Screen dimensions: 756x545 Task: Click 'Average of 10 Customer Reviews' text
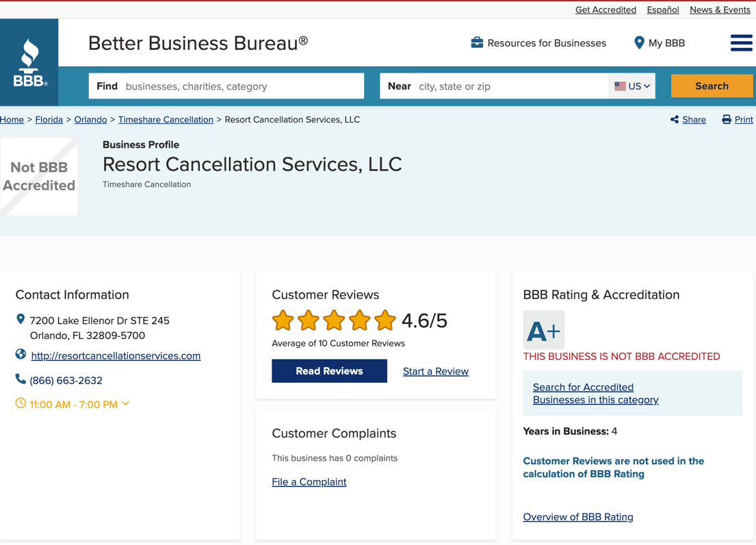(x=339, y=344)
